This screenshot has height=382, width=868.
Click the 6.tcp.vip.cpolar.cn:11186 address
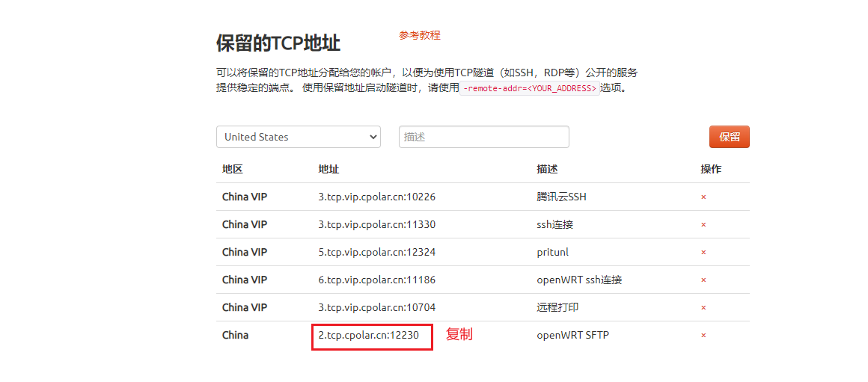click(x=376, y=280)
